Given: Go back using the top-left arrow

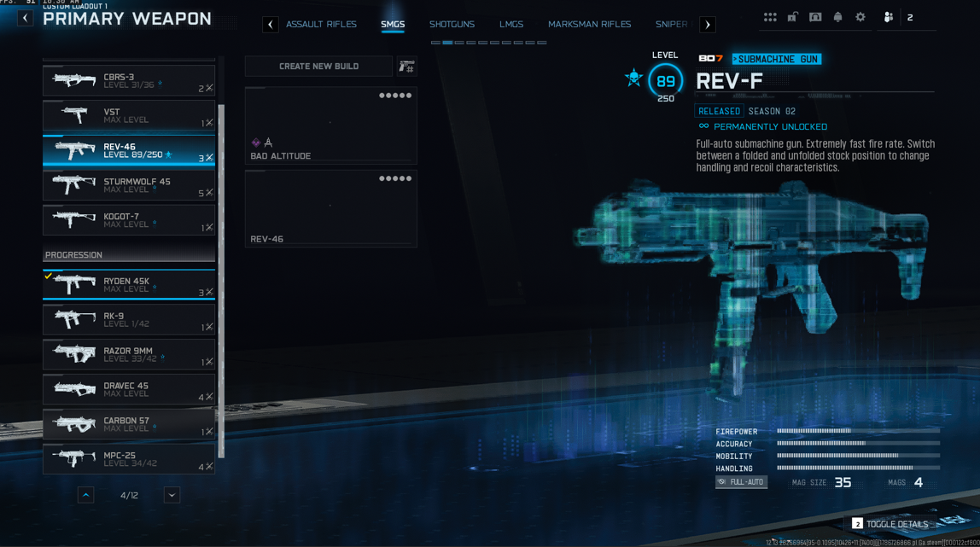Looking at the screenshot, I should pos(25,18).
